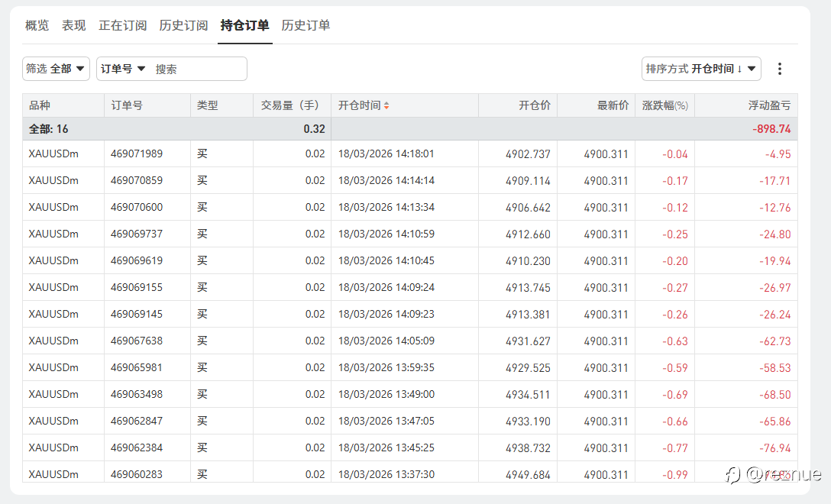This screenshot has height=504, width=831.
Task: Click the 浮动盈亏 column header
Action: pyautogui.click(x=769, y=105)
